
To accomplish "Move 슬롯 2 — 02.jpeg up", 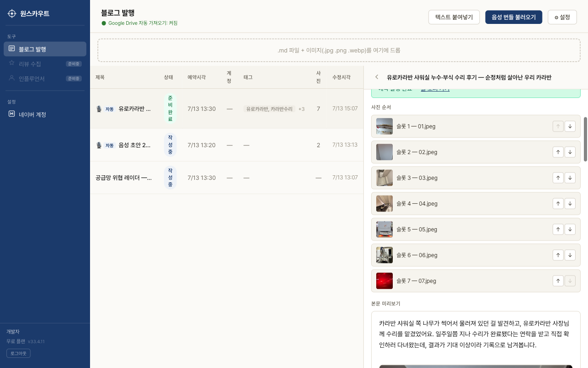I will pyautogui.click(x=558, y=152).
